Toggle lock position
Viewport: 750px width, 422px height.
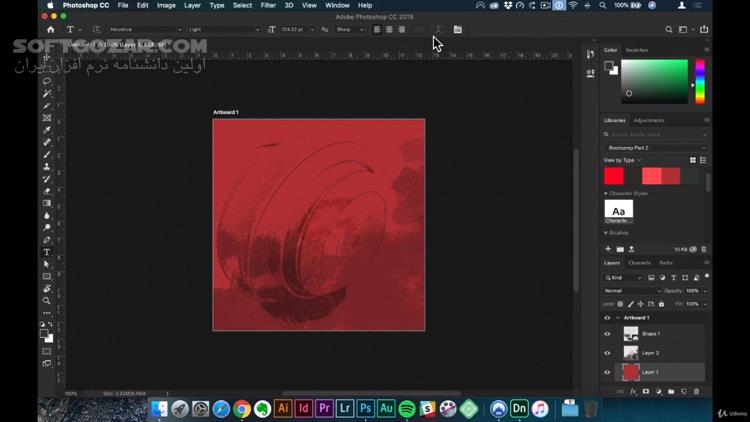click(x=640, y=304)
